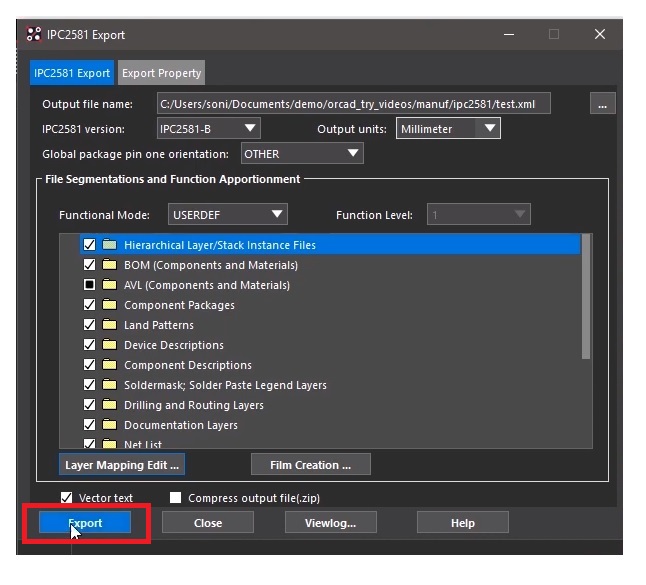Close the IPC2581 Export dialog window
Screen dimensions: 646x585
600,34
